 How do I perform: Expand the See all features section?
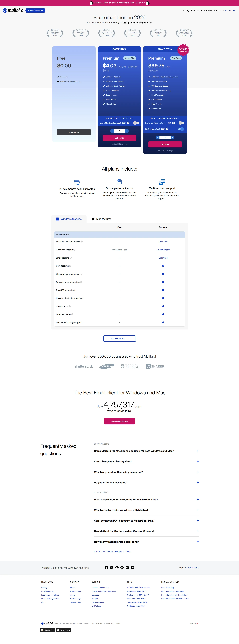pos(119,338)
